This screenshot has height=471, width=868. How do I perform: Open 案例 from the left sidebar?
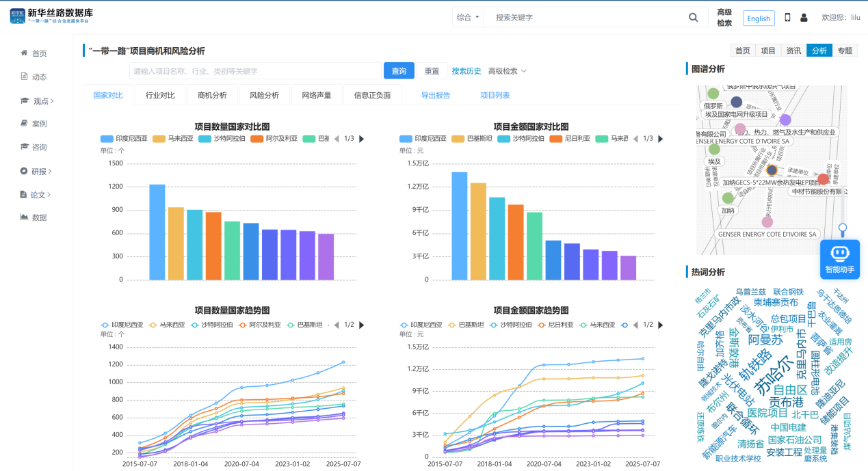34,124
